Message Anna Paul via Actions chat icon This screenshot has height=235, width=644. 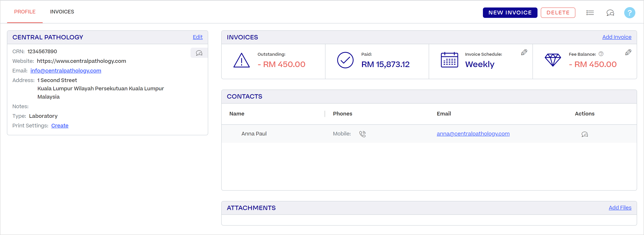coord(584,134)
